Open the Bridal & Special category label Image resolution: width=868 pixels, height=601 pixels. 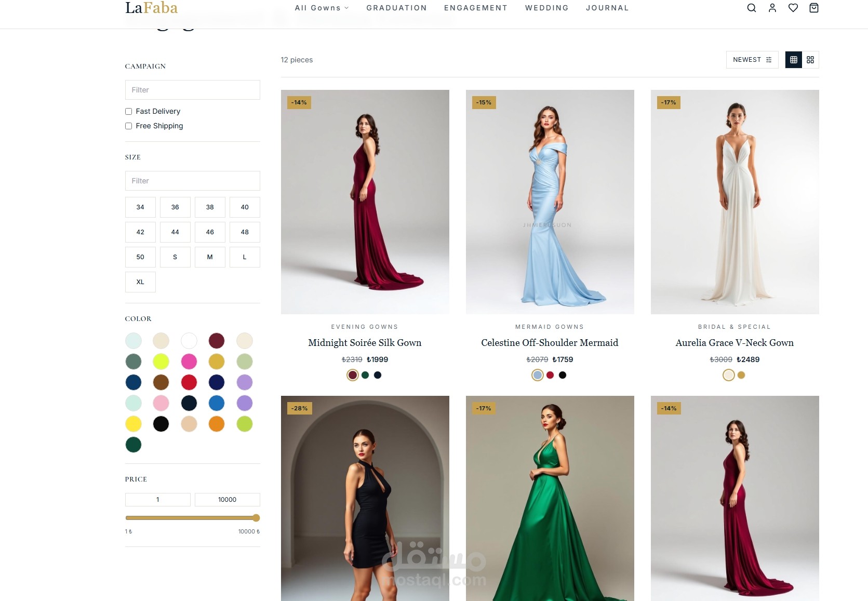(x=735, y=327)
